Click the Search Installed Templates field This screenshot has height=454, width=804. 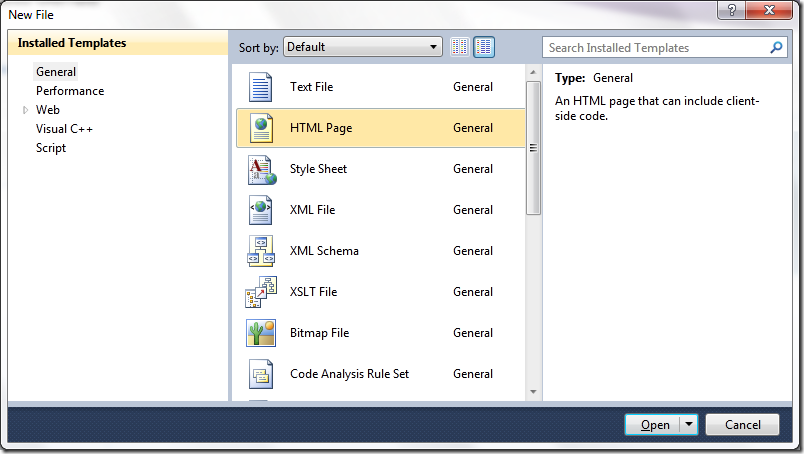pyautogui.click(x=655, y=47)
